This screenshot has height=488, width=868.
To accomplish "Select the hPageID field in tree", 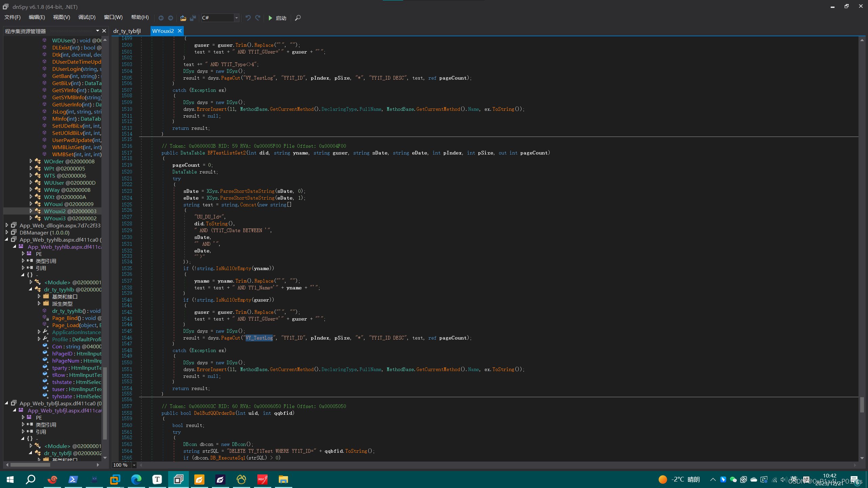I will (77, 353).
